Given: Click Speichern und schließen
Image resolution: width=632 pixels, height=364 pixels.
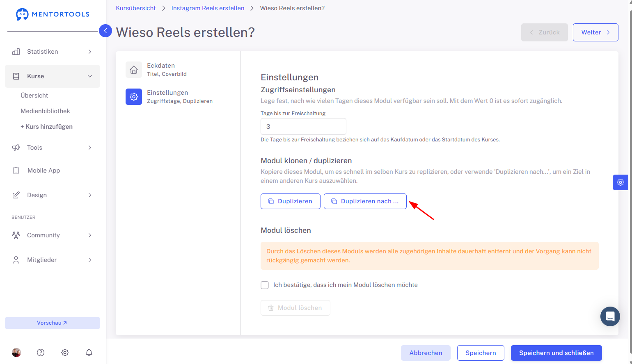Looking at the screenshot, I should tap(556, 353).
